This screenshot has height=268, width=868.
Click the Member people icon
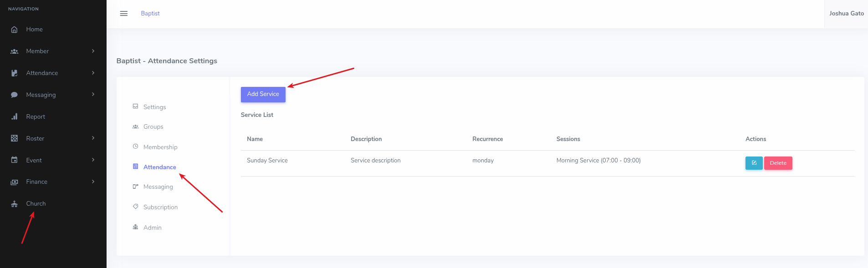14,51
